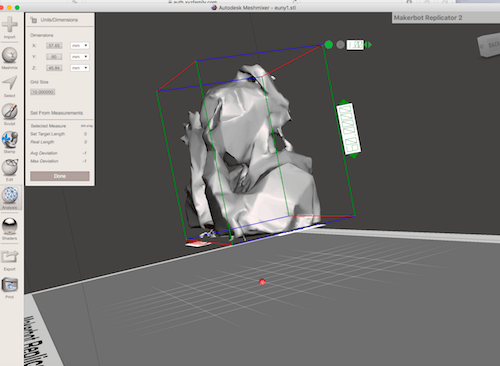Click the Export folder icon

tap(10, 257)
